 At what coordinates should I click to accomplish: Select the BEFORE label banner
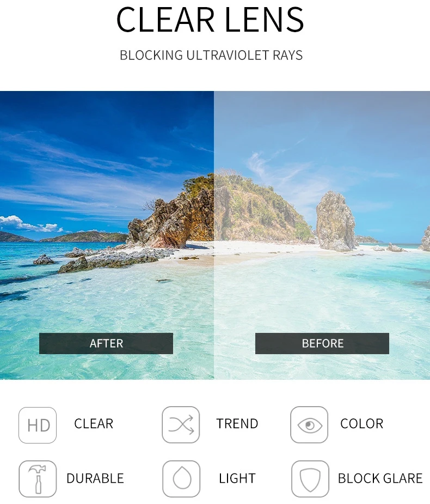[322, 344]
